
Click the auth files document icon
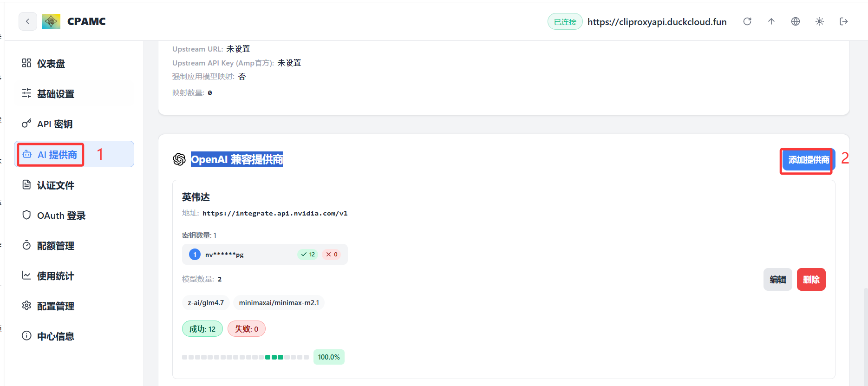point(26,185)
